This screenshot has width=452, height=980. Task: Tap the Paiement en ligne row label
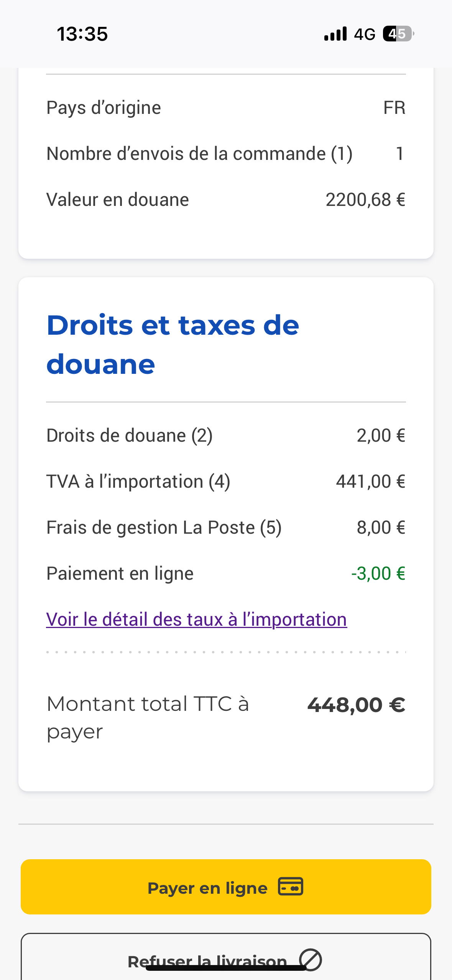point(120,574)
